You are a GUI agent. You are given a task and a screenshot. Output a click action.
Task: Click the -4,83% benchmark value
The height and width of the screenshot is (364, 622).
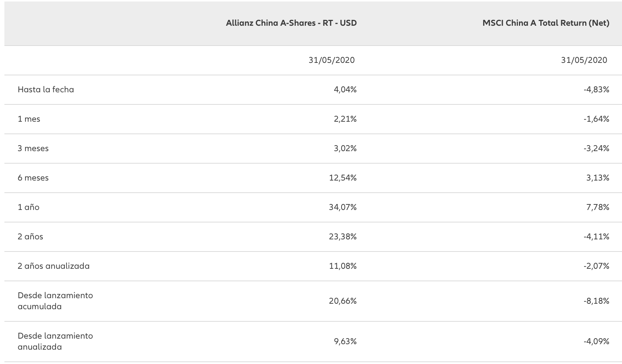tap(596, 90)
